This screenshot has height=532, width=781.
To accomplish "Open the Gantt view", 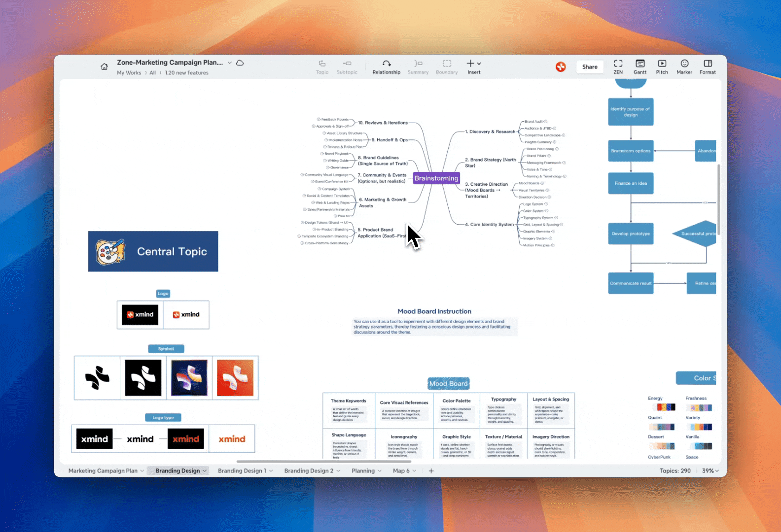I will click(x=640, y=67).
